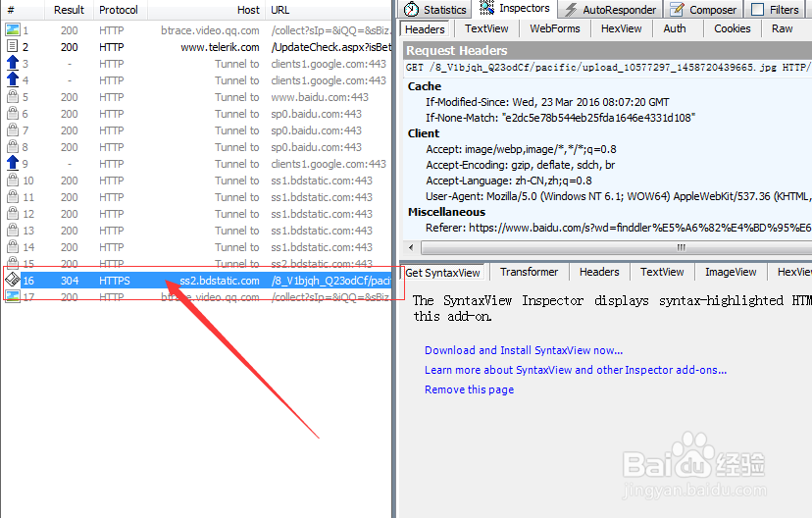The height and width of the screenshot is (518, 812).
Task: Open the Cookies inspector tab
Action: pos(733,28)
